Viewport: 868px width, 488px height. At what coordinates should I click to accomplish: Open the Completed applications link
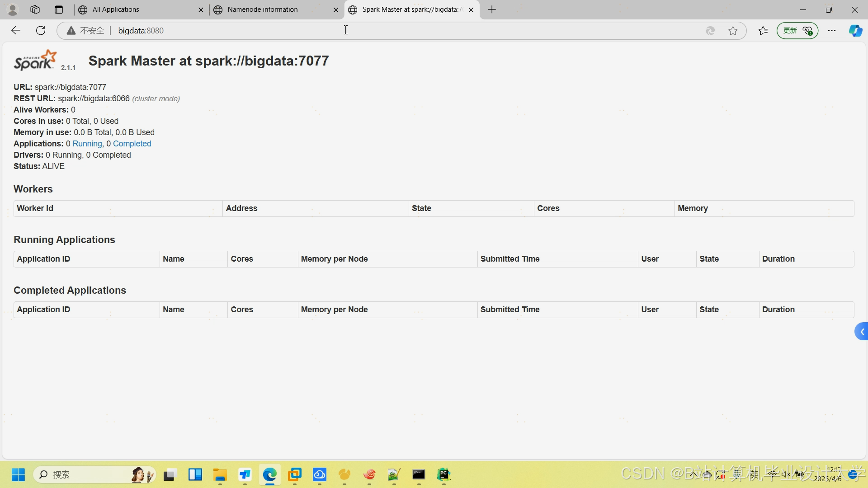click(132, 144)
